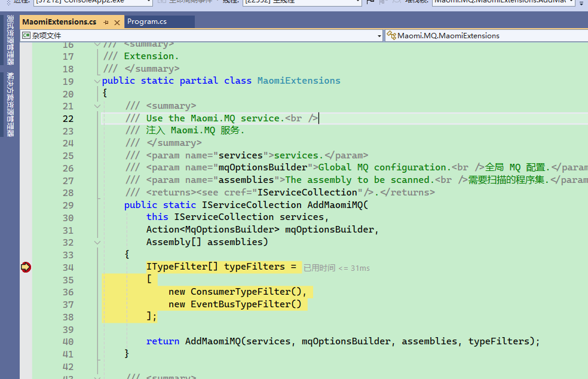Click the flag icon in the debug toolbar
Image resolution: width=588 pixels, height=379 pixels.
click(370, 2)
